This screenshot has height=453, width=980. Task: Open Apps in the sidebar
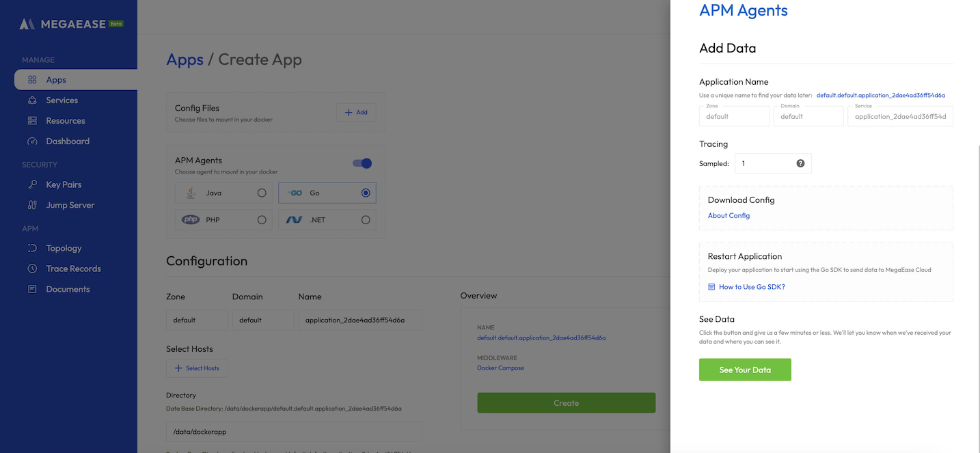76,79
